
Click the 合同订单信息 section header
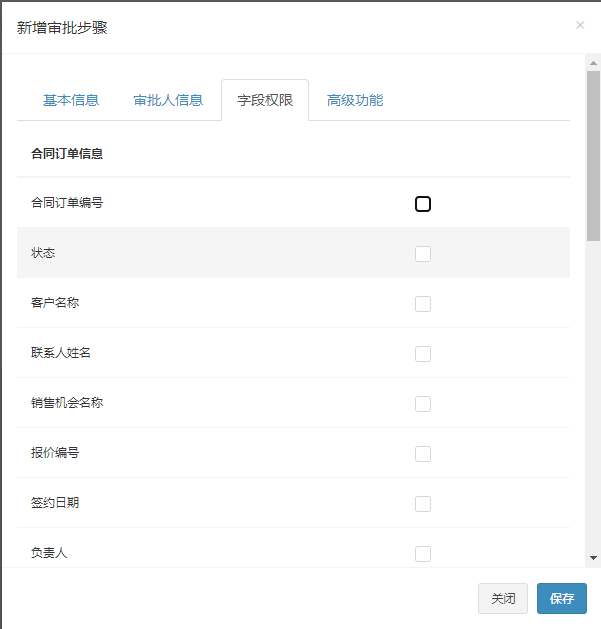click(67, 154)
